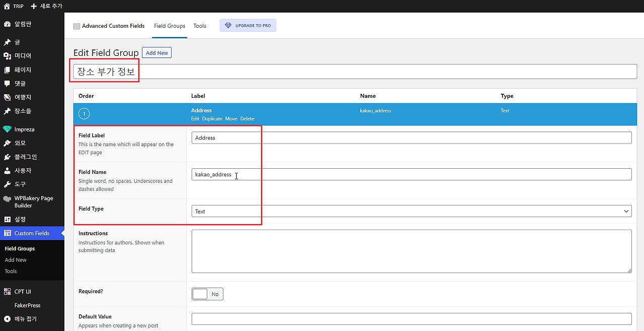Image resolution: width=644 pixels, height=331 pixels.
Task: Open 외모 appearance brush icon
Action: [7, 143]
